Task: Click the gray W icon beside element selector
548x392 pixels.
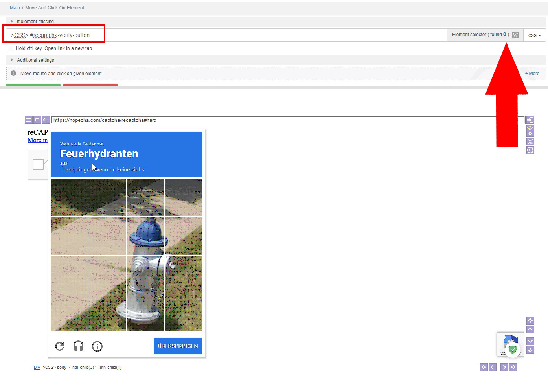Action: pyautogui.click(x=515, y=35)
